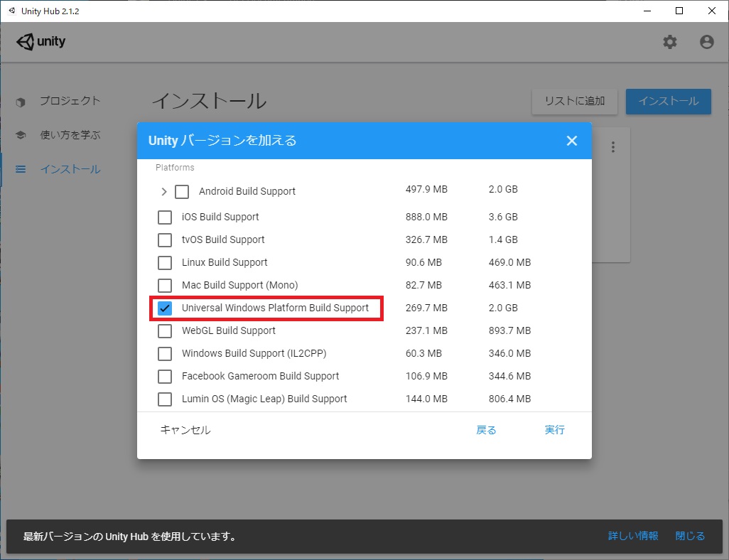The image size is (729, 560).
Task: Click the 3.6 GB install size for iOS
Action: click(503, 217)
